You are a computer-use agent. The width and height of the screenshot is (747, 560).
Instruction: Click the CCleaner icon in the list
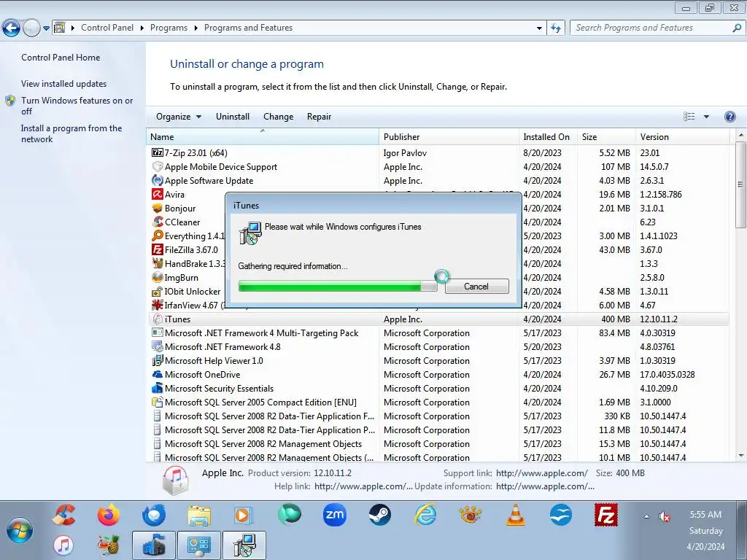[x=158, y=222]
